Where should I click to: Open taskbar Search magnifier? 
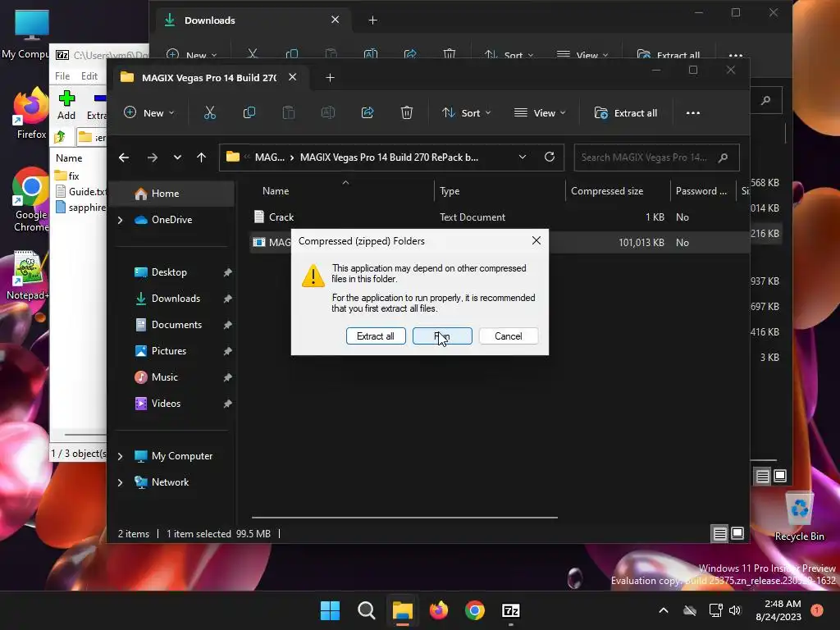tap(367, 610)
